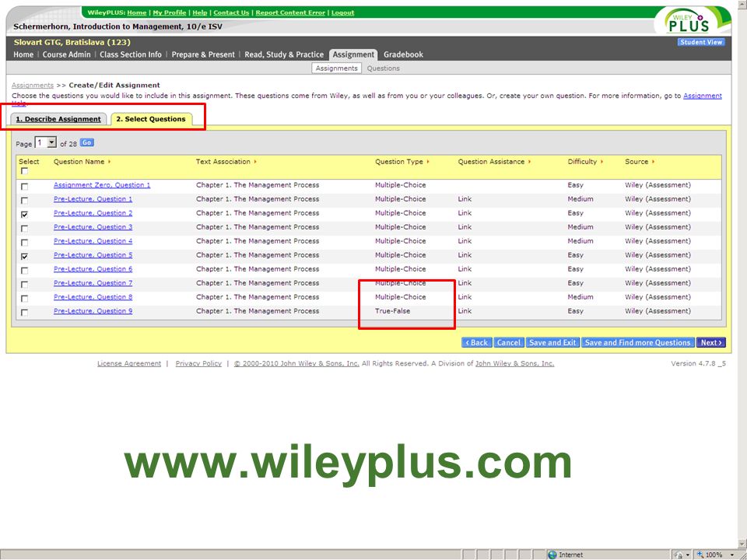This screenshot has height=560, width=747.
Task: Sort by Question Name arrow
Action: point(109,162)
